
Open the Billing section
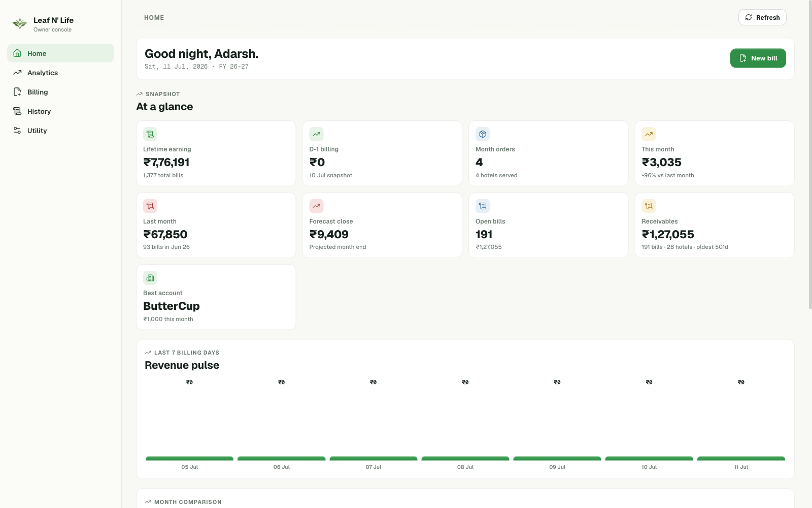(60, 92)
